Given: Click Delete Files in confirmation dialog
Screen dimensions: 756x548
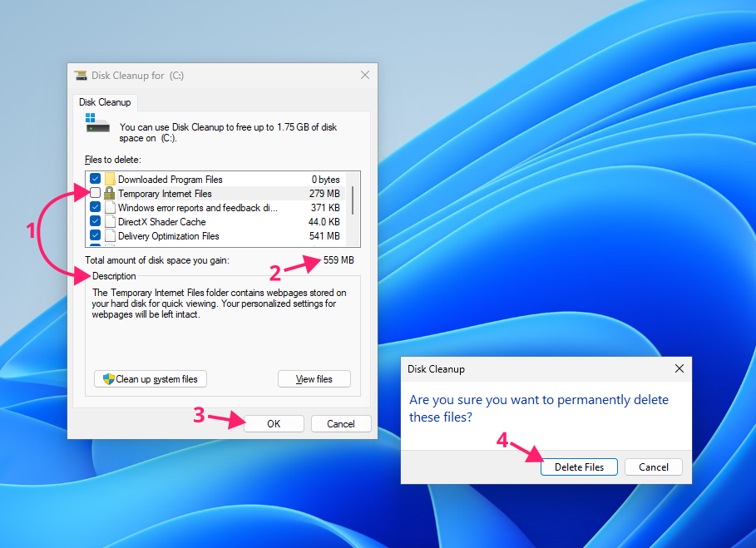Looking at the screenshot, I should (x=579, y=467).
